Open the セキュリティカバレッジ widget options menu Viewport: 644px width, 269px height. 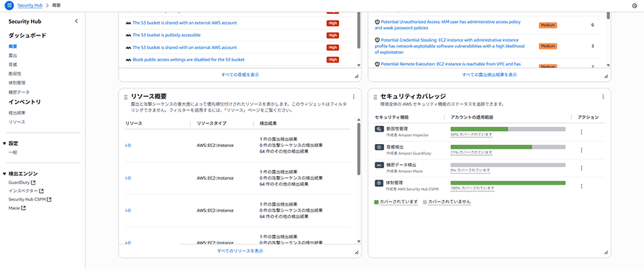click(x=603, y=97)
